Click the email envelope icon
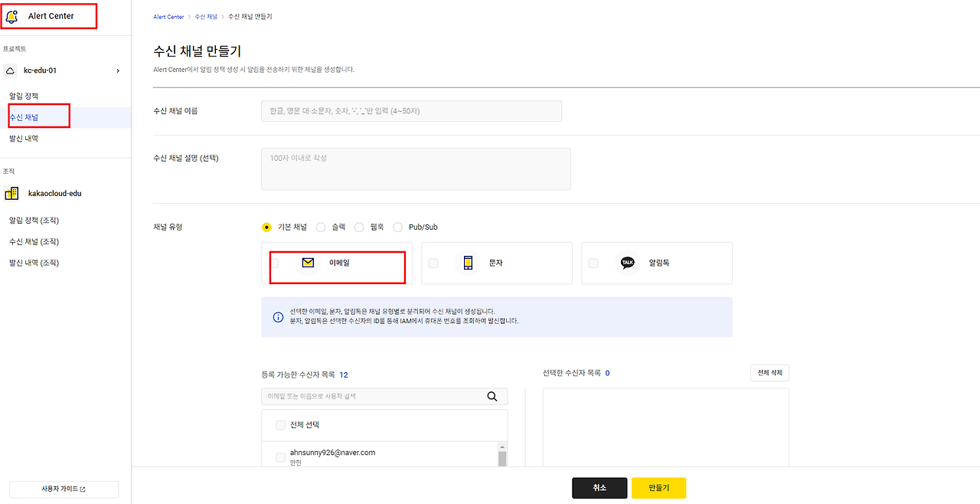Viewport: 980px width, 504px height. [308, 263]
